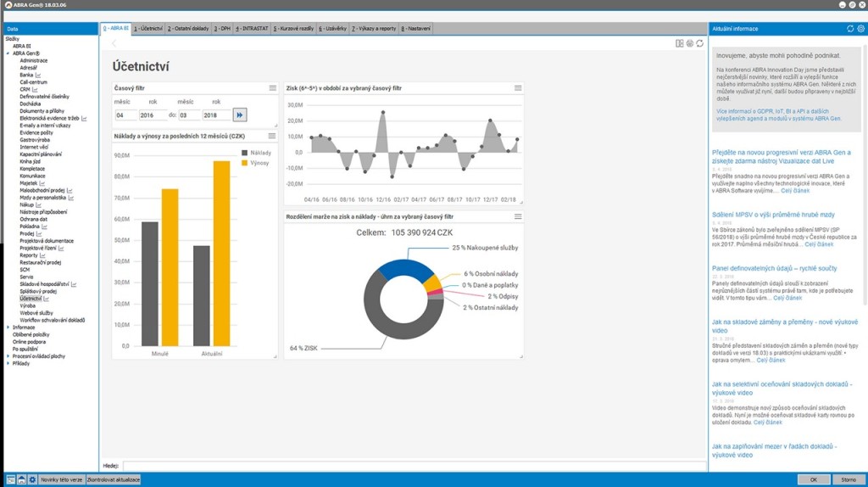868x487 pixels.
Task: Click the Storno button
Action: (848, 479)
